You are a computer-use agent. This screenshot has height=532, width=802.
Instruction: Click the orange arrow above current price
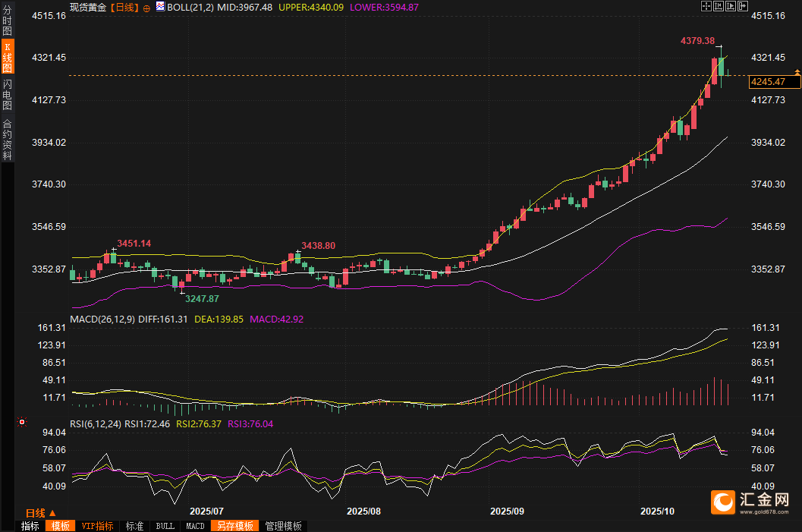[x=797, y=71]
